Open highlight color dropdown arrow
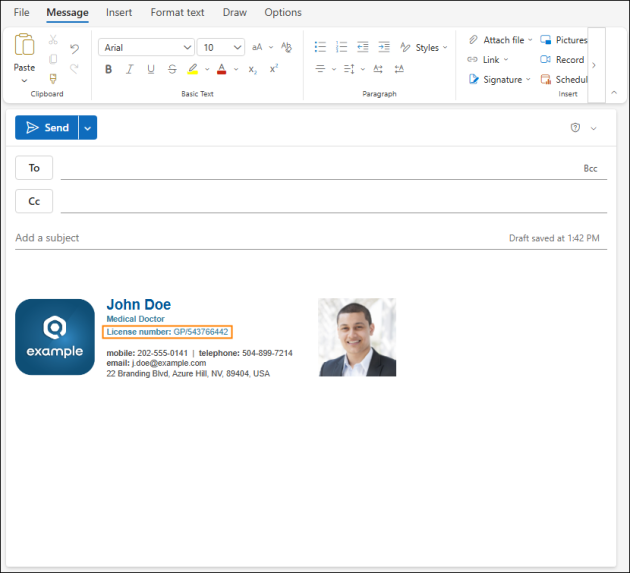This screenshot has width=630, height=573. click(207, 69)
